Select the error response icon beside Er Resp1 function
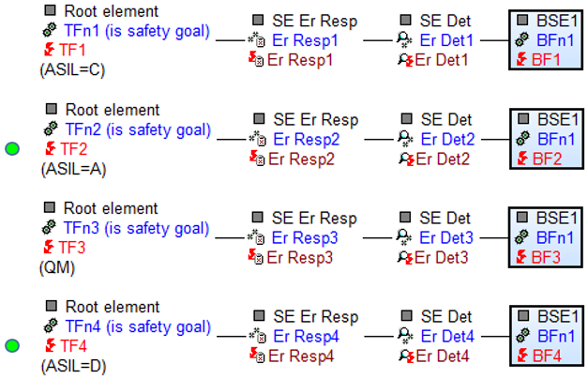This screenshot has width=588, height=379. click(x=257, y=39)
